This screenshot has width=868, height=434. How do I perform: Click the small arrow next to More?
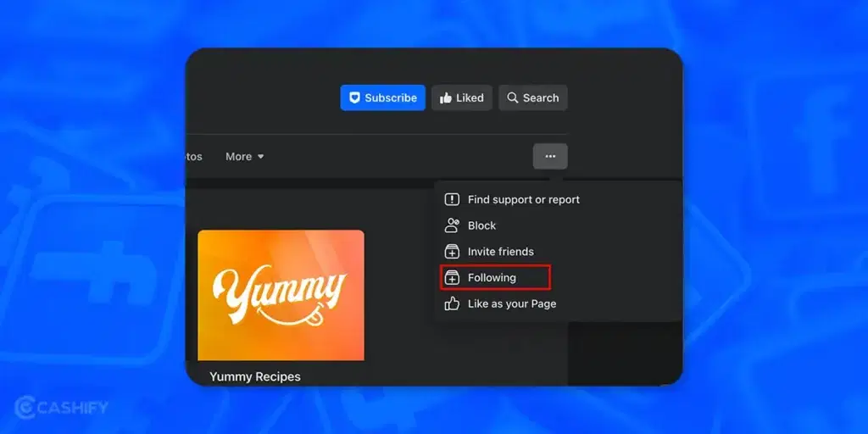pyautogui.click(x=261, y=157)
